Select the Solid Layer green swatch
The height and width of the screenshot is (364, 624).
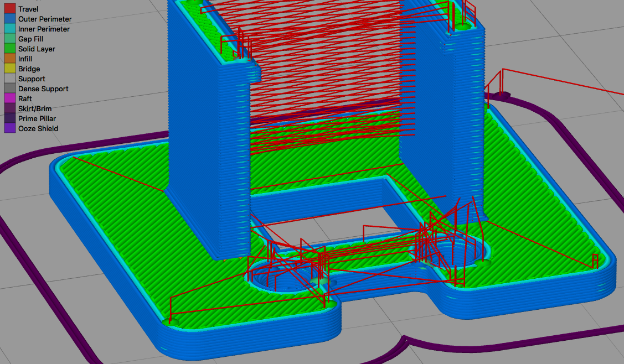[x=10, y=49]
